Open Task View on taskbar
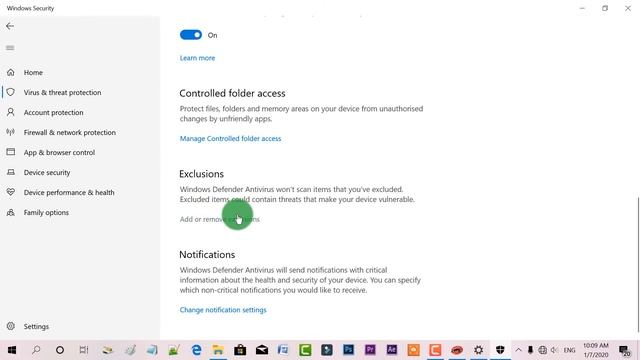 pos(84,350)
